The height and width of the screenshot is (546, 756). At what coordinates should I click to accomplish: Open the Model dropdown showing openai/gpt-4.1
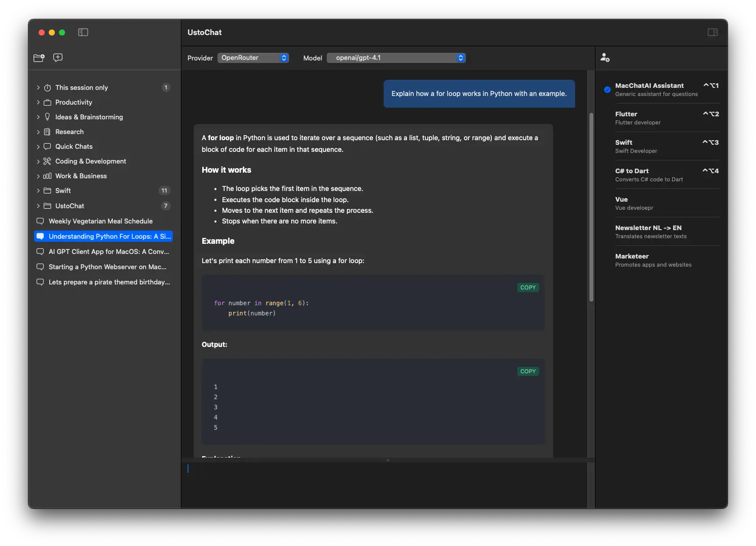396,58
